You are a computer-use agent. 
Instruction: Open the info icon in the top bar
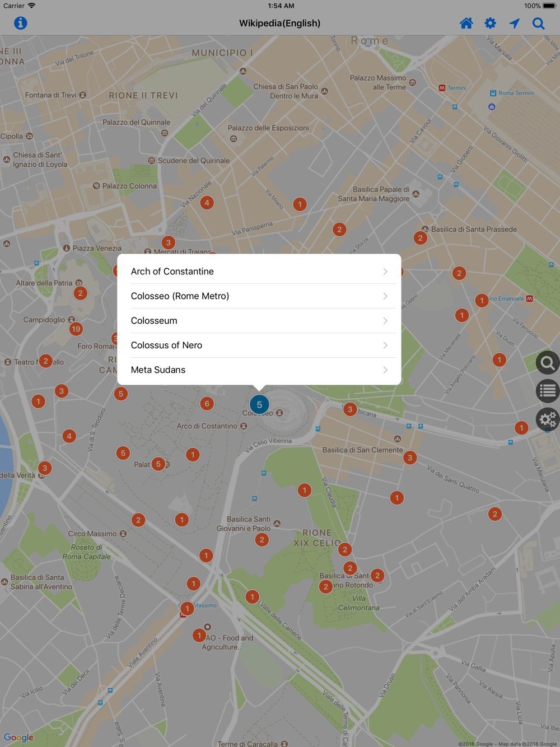pyautogui.click(x=21, y=23)
